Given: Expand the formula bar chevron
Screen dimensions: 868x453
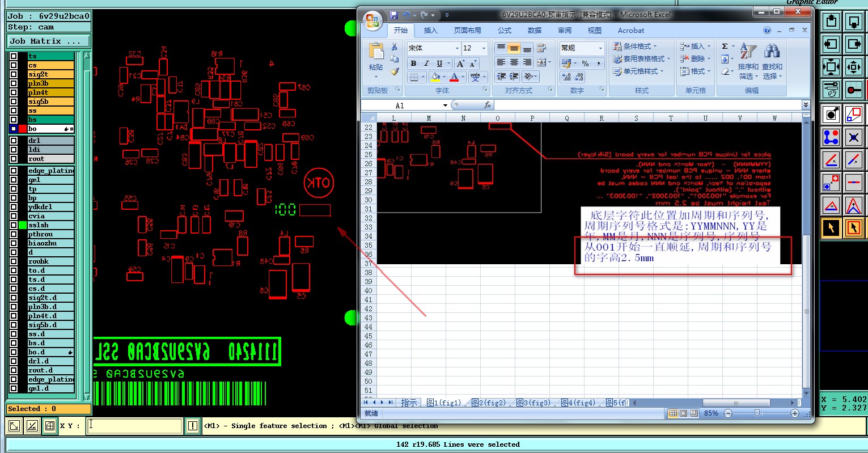Looking at the screenshot, I should click(806, 105).
